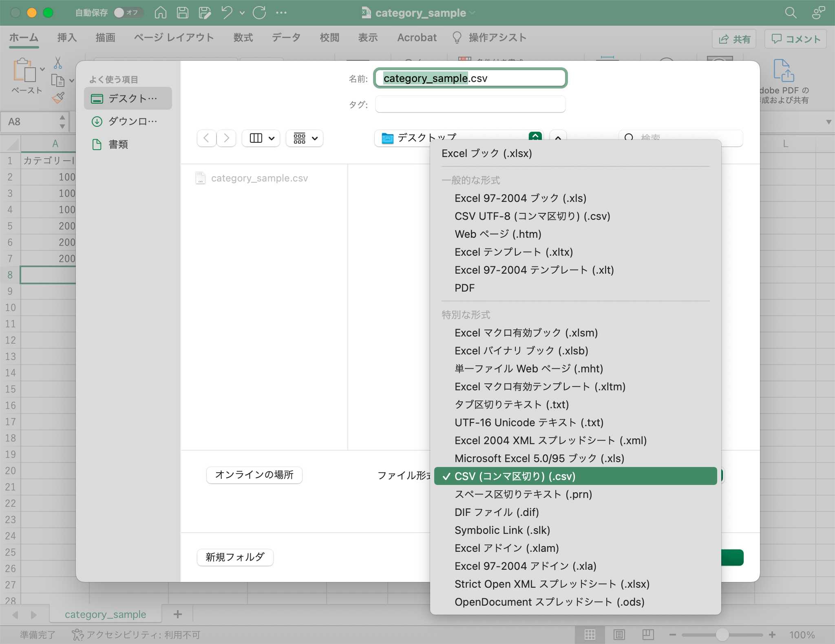Select デスクトップ in sidebar
Screen dimensions: 835x644
pos(128,98)
